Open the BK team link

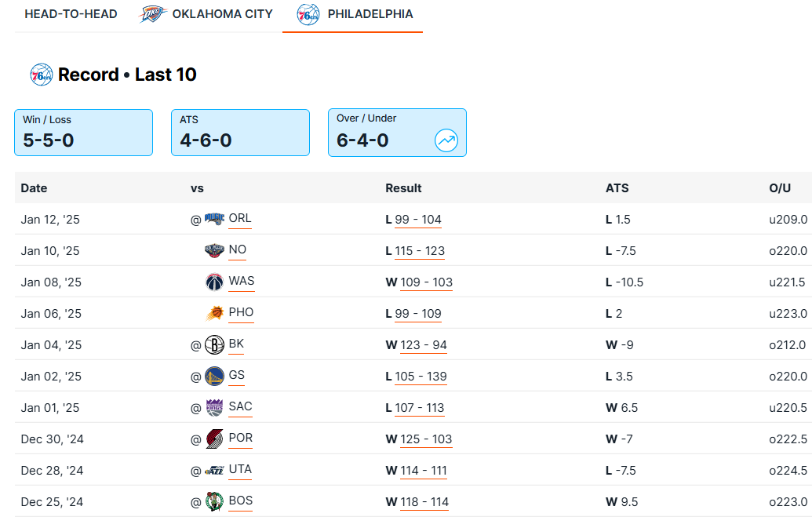point(236,344)
